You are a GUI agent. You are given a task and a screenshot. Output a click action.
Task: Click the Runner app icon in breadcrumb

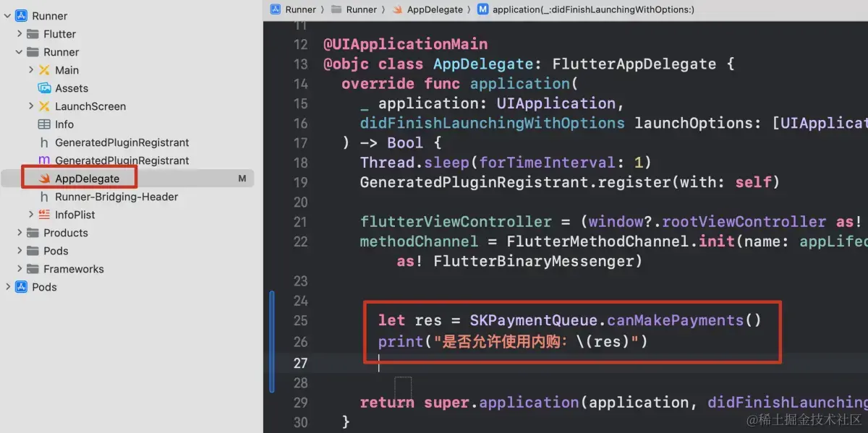coord(276,9)
